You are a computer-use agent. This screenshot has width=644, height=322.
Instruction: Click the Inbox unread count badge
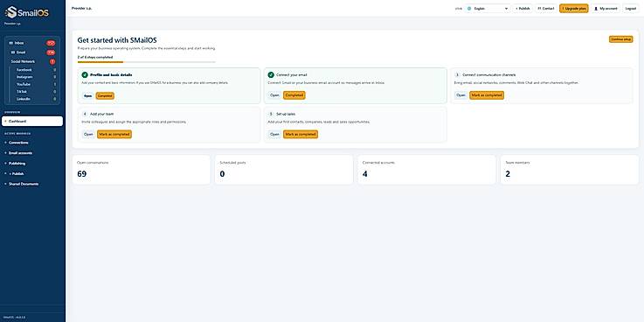pos(51,43)
